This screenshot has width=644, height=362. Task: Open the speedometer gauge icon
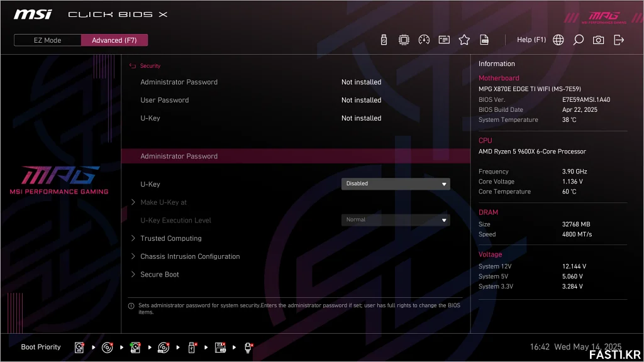pyautogui.click(x=424, y=40)
